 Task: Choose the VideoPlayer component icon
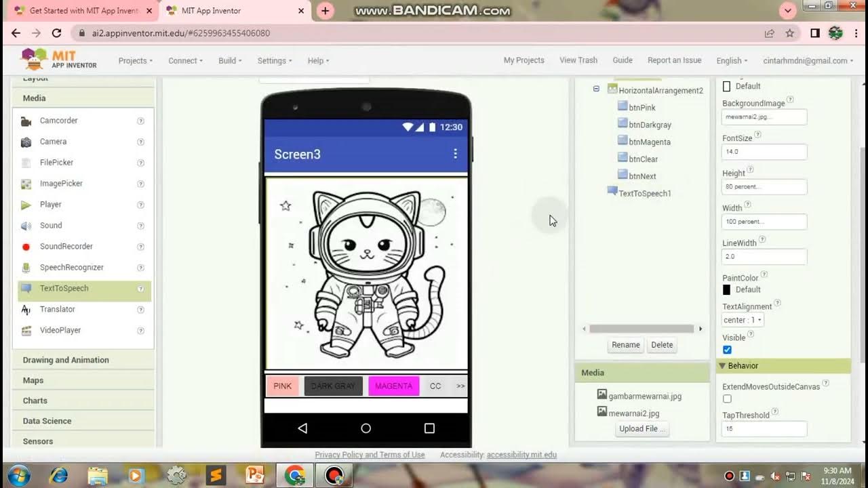[26, 331]
